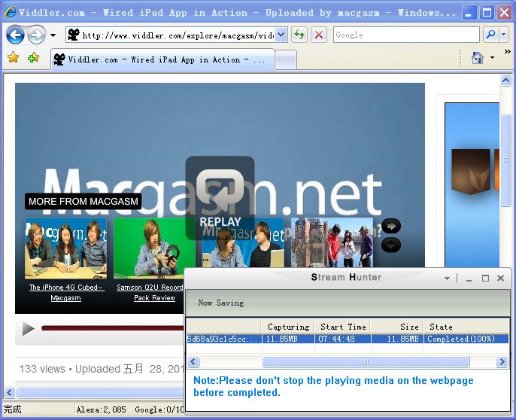Expand the toolbar overflow chevron

(508, 51)
